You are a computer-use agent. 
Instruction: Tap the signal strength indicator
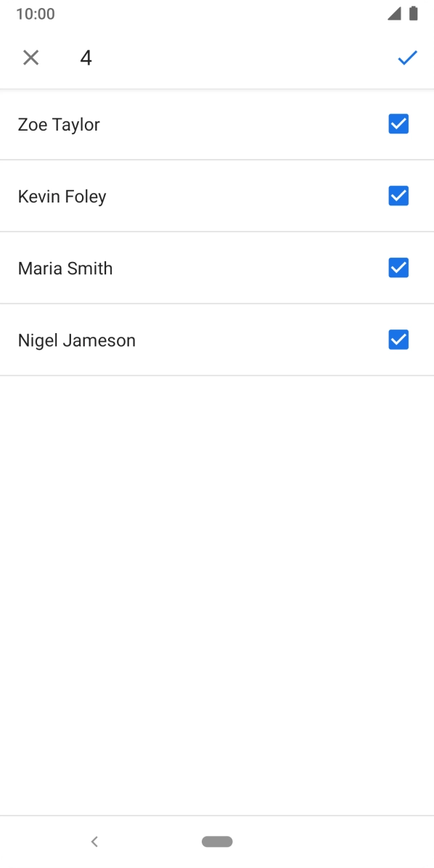click(396, 13)
